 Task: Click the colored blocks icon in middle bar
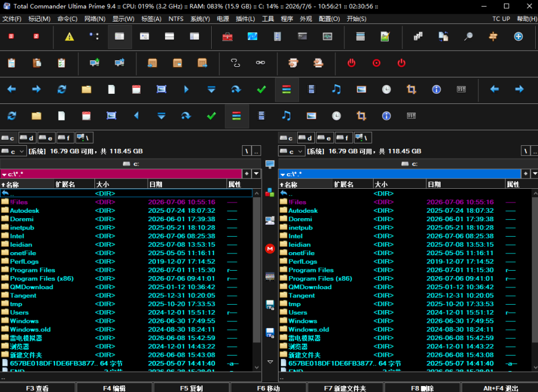point(270,192)
